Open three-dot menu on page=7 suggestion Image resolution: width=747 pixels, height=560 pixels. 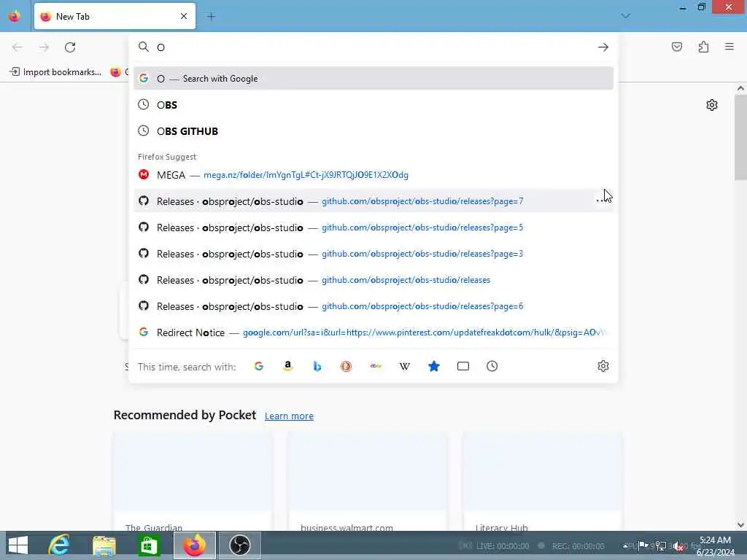point(601,201)
